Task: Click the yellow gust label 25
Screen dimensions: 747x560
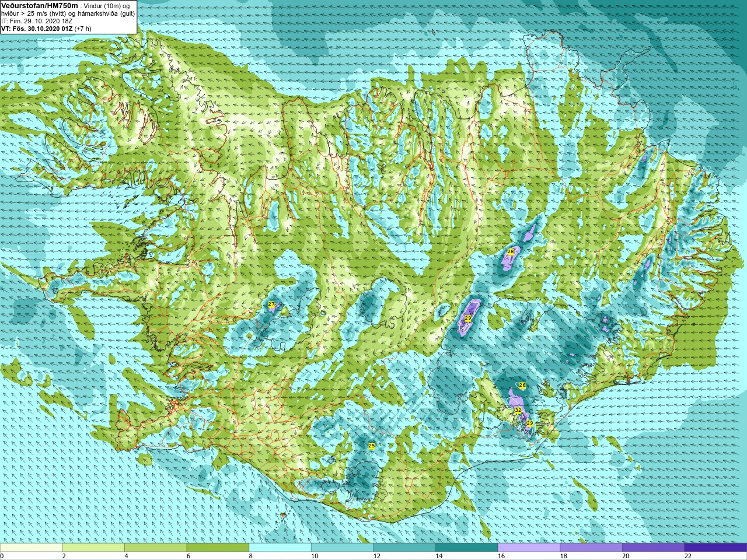Action: tap(372, 446)
